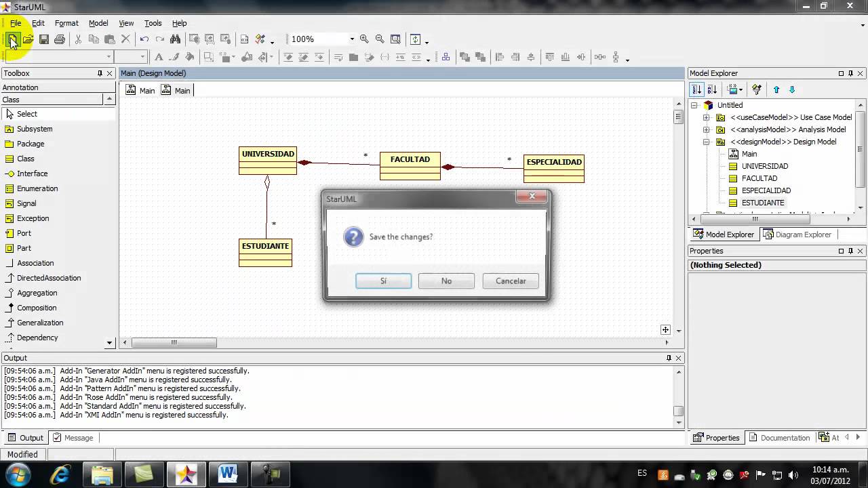Click the diagram horizontal scrollbar thumb
The height and width of the screenshot is (488, 868).
[x=174, y=343]
